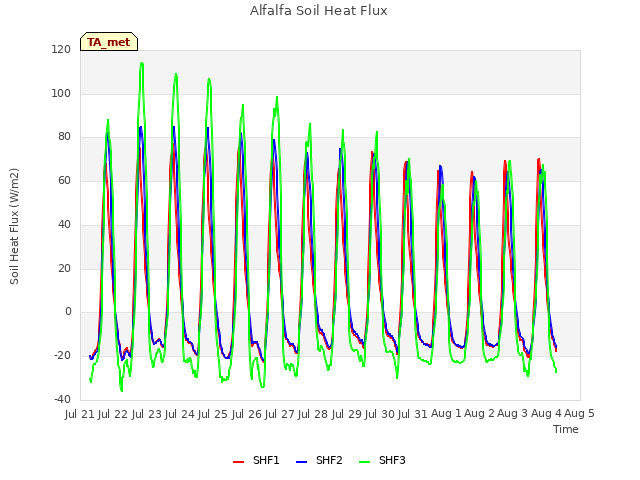Click the Jul 25 x-axis tick label
The width and height of the screenshot is (640, 480).
click(213, 414)
